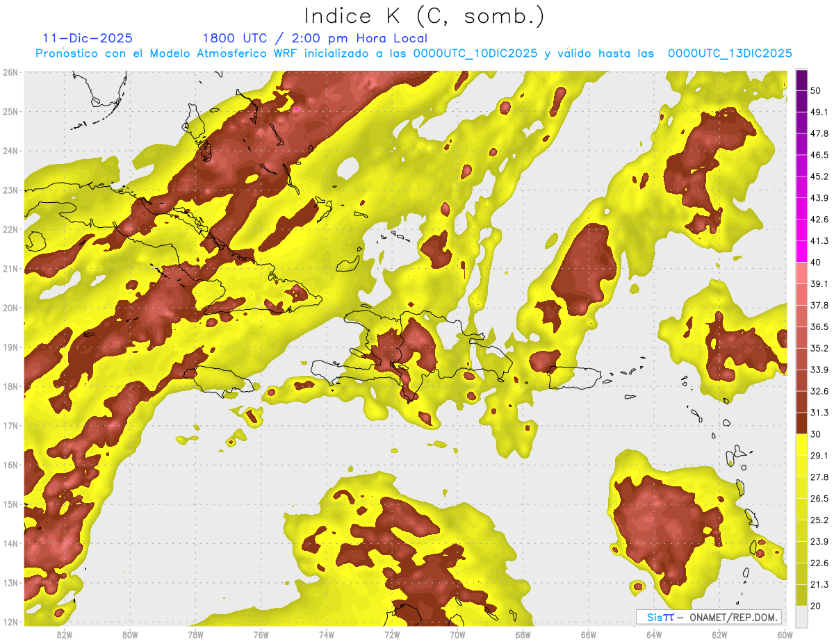Click the legend value '30'
Viewport: 834px width, 644px height.
point(817,434)
